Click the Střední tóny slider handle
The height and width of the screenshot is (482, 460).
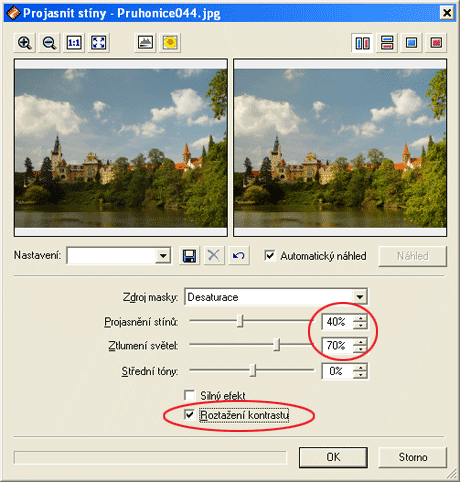[254, 370]
